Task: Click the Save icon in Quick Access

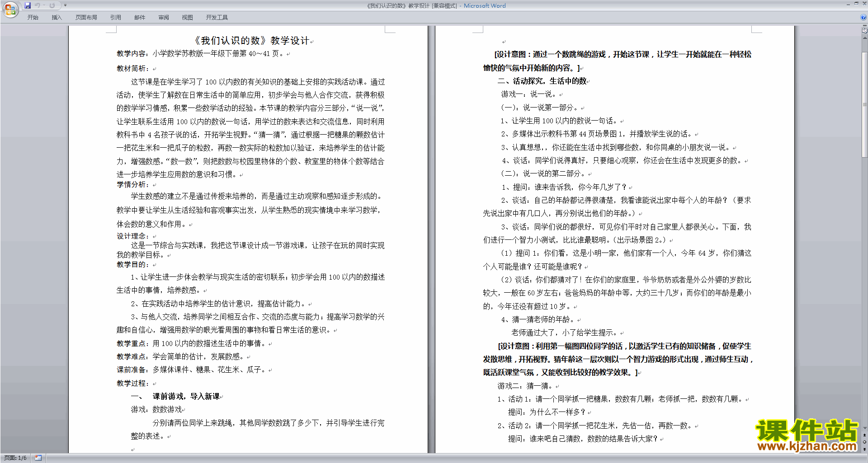Action: 28,5
